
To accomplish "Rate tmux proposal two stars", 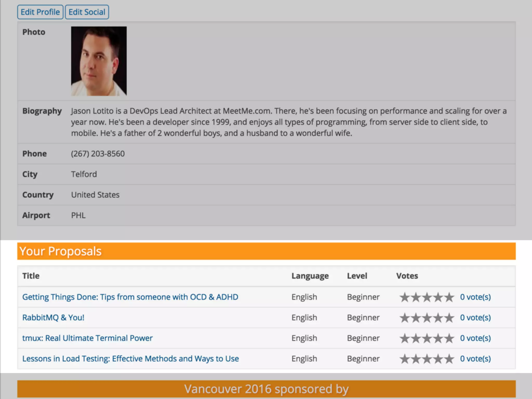I will 416,338.
